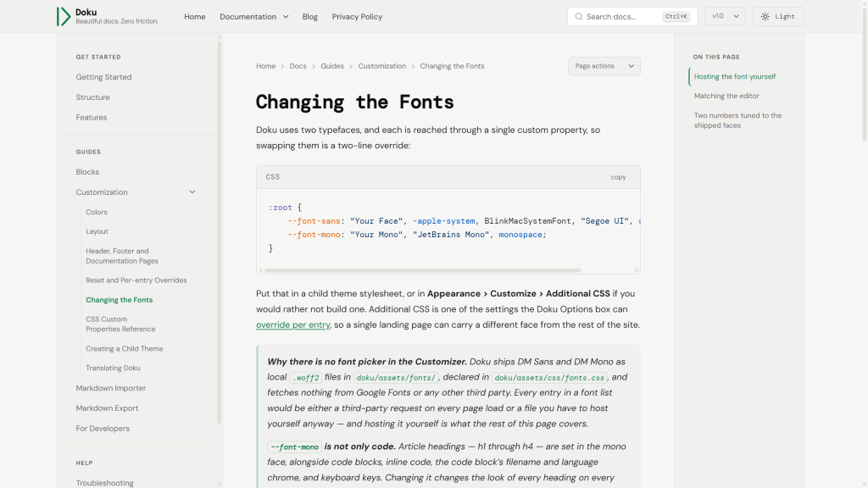
Task: Select Changing the Fonts in sidebar
Action: tap(119, 300)
